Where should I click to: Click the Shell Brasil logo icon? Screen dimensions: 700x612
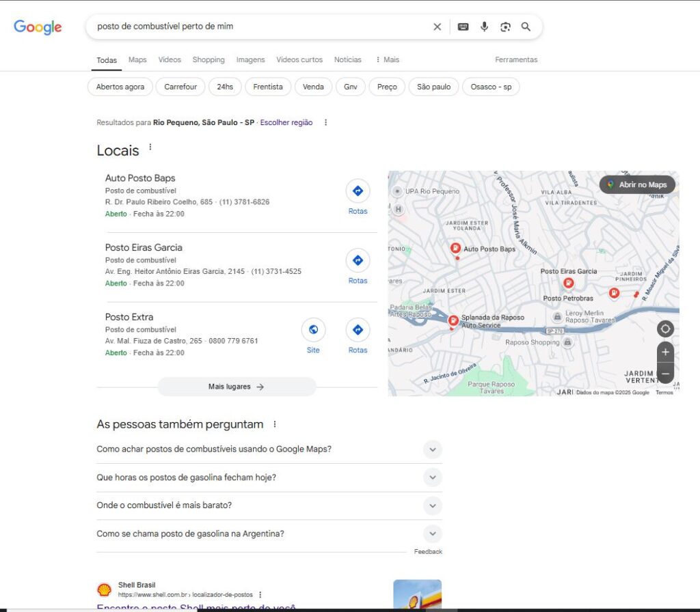(x=105, y=589)
